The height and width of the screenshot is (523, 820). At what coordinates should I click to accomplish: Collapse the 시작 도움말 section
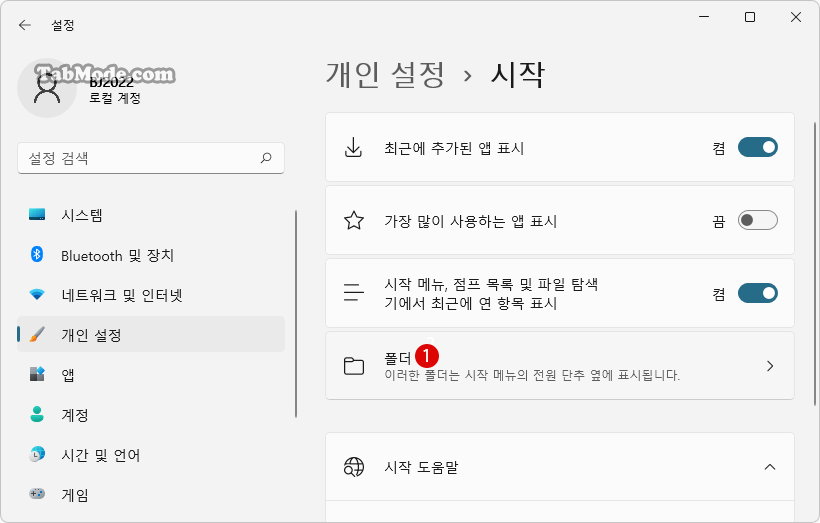click(770, 467)
